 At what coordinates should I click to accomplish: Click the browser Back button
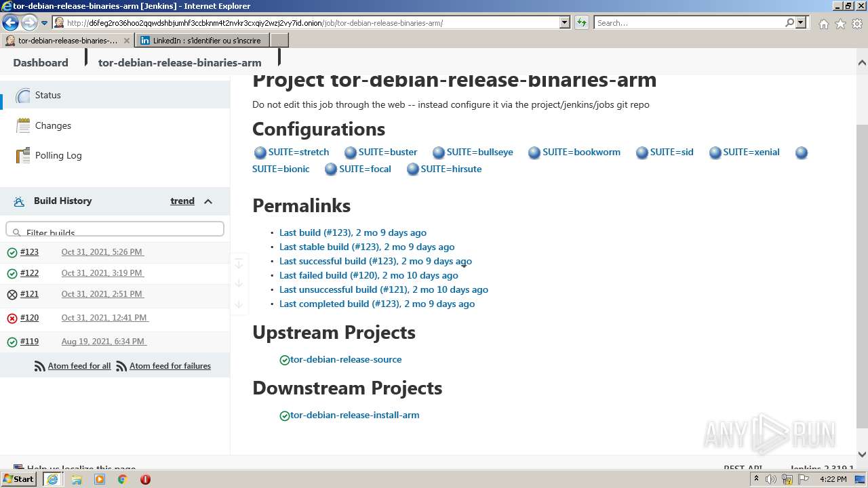coord(10,22)
